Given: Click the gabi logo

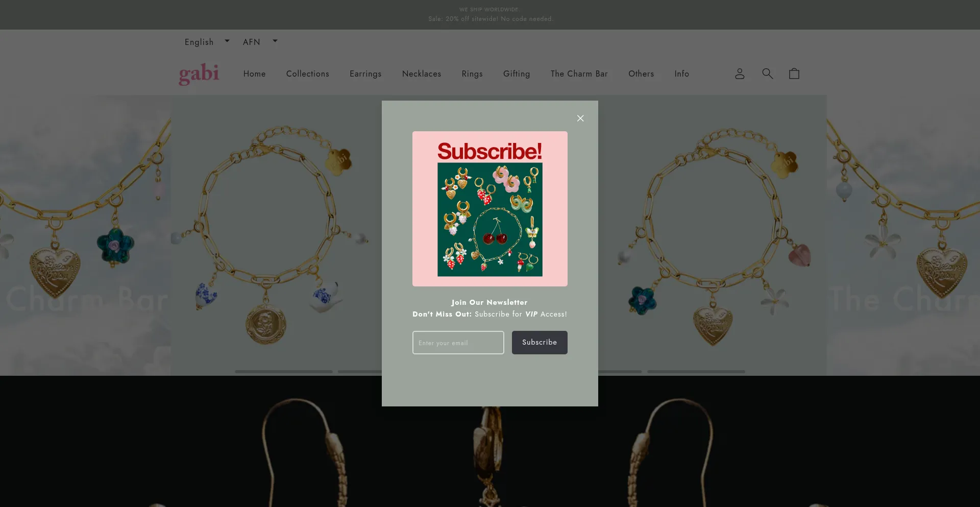Looking at the screenshot, I should tap(199, 74).
